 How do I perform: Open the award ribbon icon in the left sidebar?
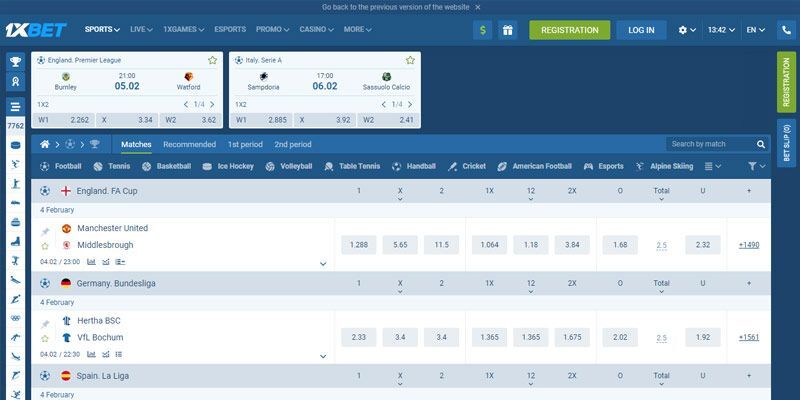point(15,81)
